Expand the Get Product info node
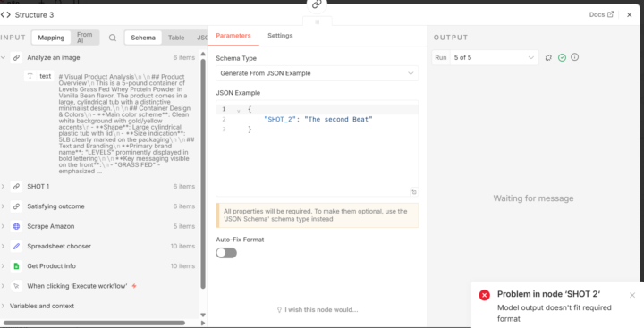 point(4,266)
